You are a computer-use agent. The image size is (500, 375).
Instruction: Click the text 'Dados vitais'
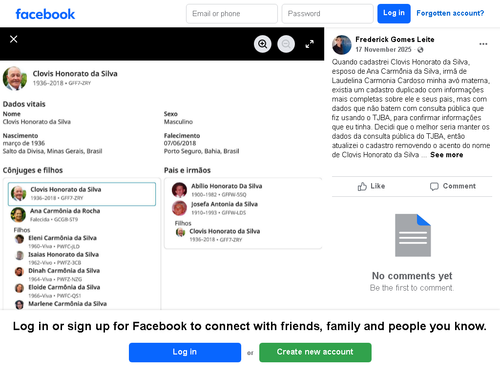24,104
